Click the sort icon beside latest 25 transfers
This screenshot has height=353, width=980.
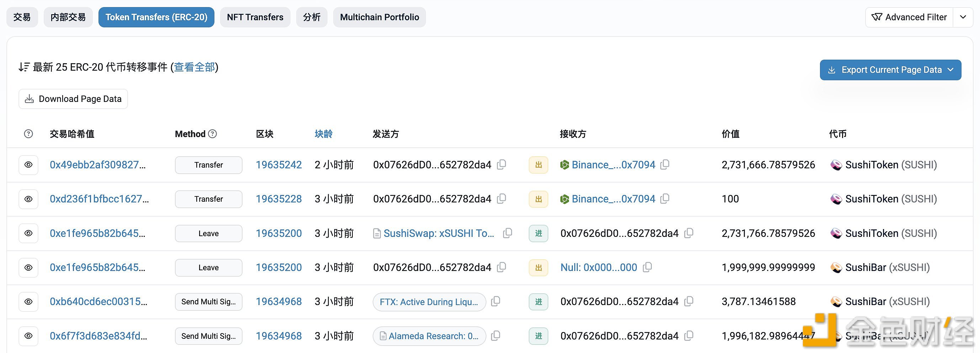coord(24,67)
